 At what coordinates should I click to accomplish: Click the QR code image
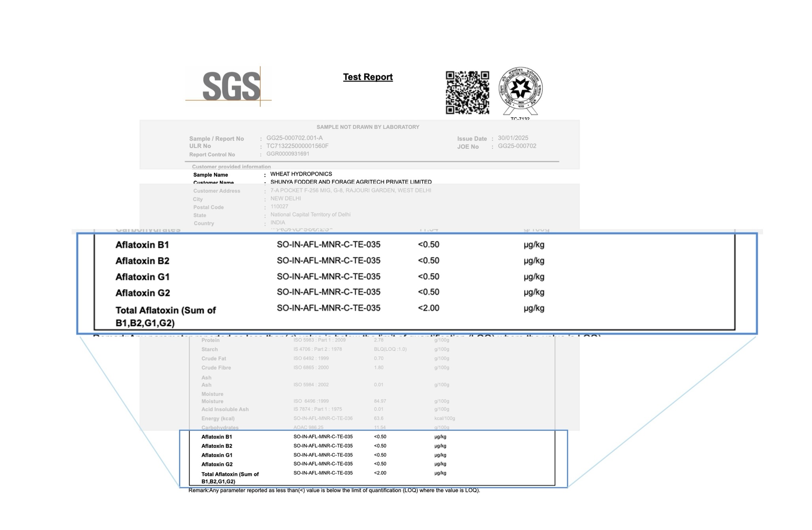(x=467, y=93)
